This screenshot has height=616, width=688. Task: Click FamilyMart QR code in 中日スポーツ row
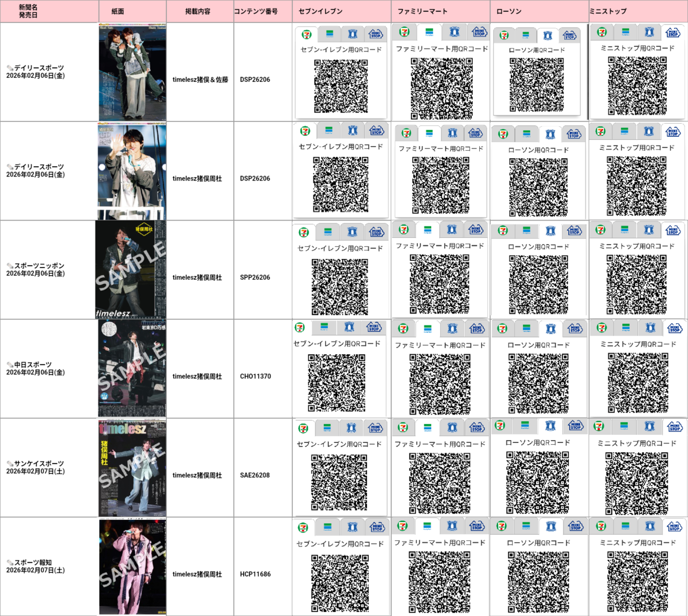click(440, 383)
